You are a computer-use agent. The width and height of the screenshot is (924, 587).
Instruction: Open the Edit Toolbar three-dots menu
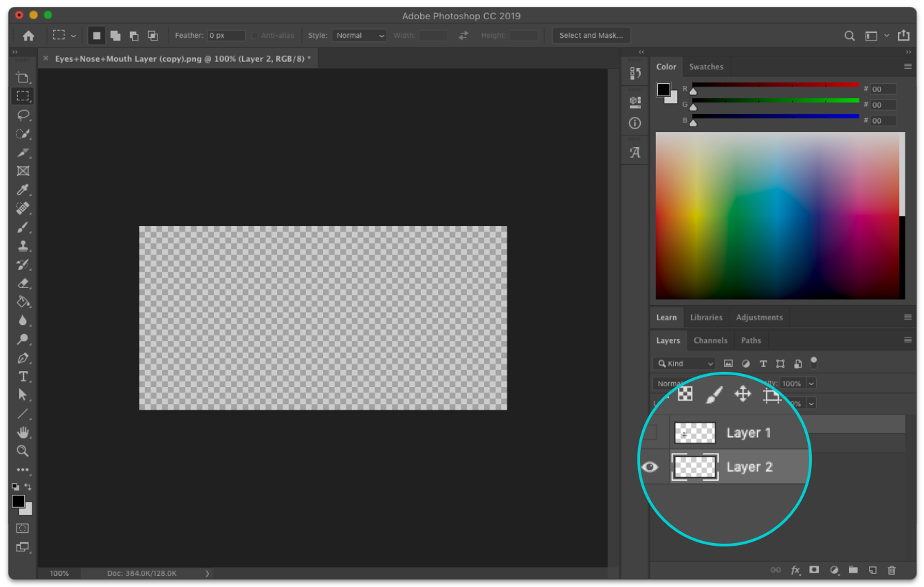tap(23, 470)
